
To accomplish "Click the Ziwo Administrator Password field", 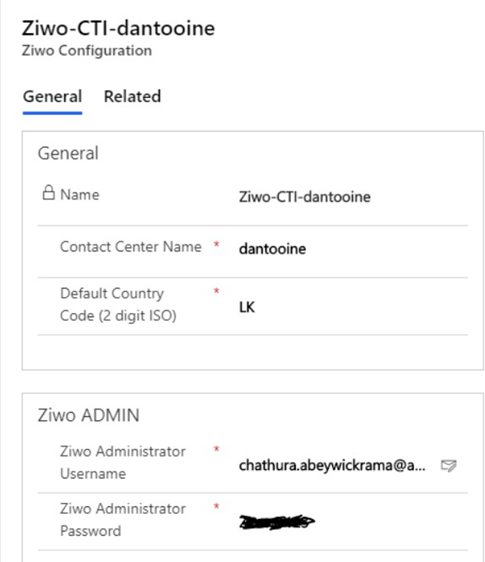I will click(x=353, y=521).
